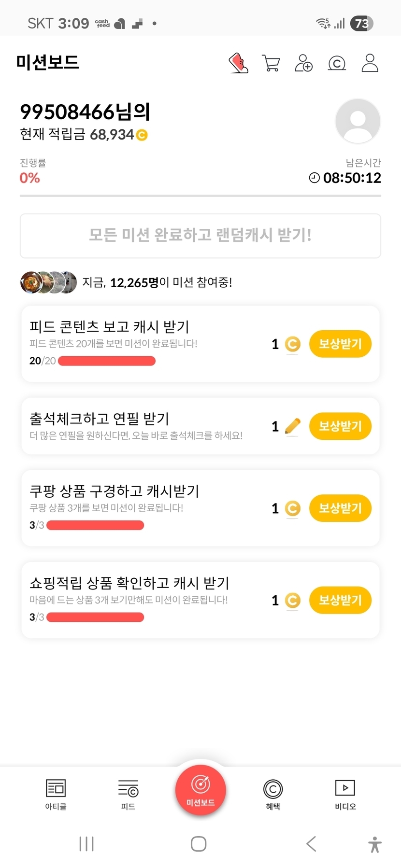Tap the gray profile avatar picture
The image size is (401, 868).
pyautogui.click(x=358, y=121)
